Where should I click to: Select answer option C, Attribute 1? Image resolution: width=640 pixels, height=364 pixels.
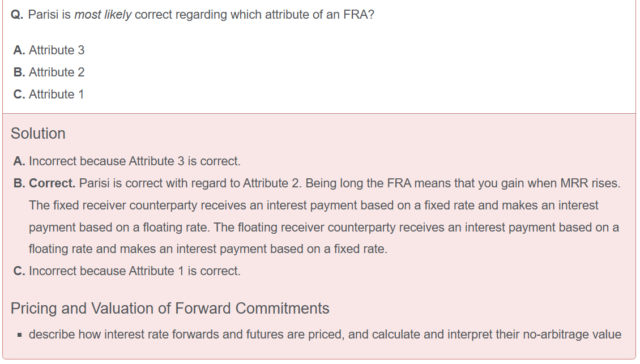[x=49, y=95]
